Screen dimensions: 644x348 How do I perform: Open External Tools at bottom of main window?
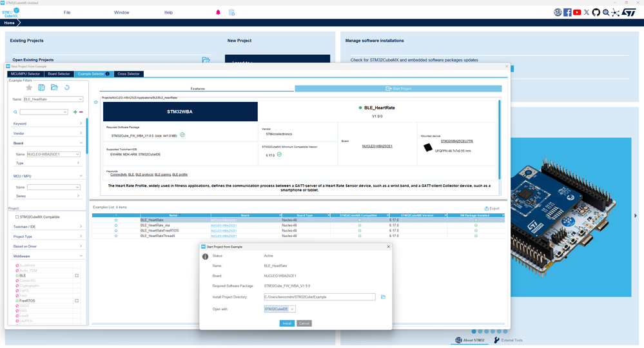[x=508, y=340]
